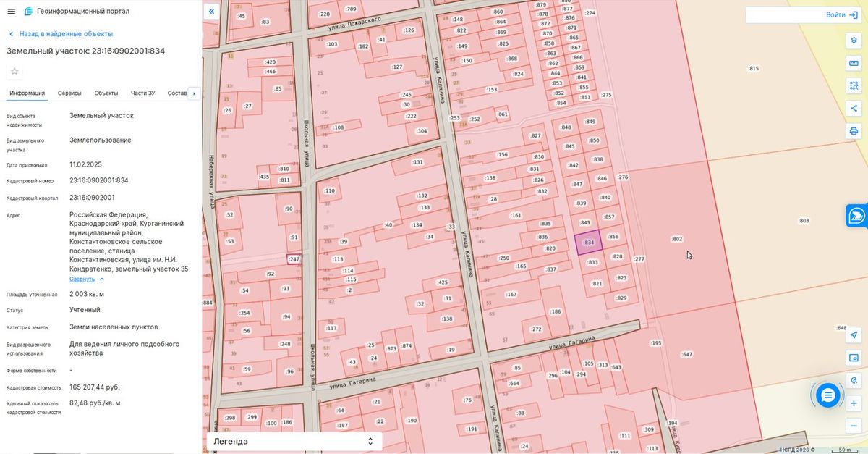
Task: Click cadastral number value 23:16:0902001:834
Action: pyautogui.click(x=99, y=180)
